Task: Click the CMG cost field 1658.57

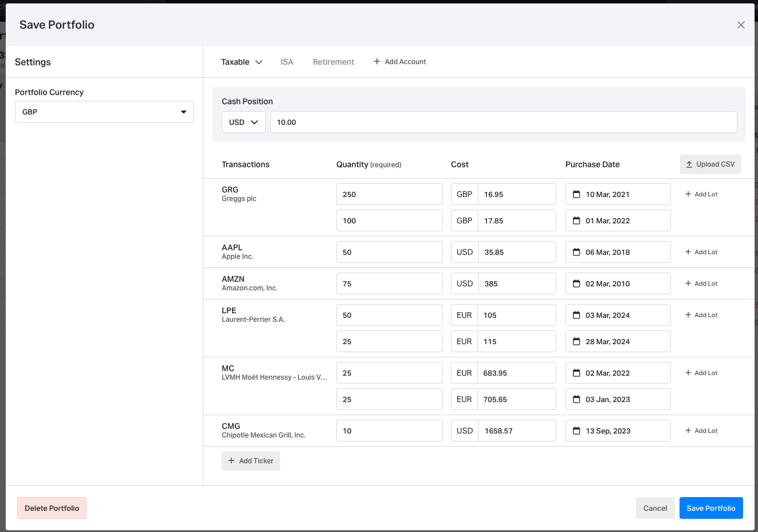Action: (517, 431)
